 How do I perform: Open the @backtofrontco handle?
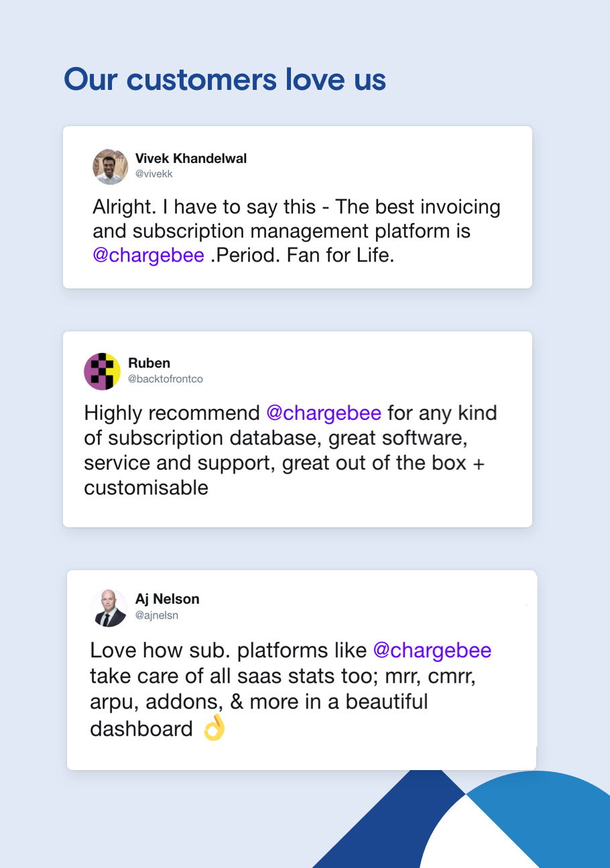point(165,379)
